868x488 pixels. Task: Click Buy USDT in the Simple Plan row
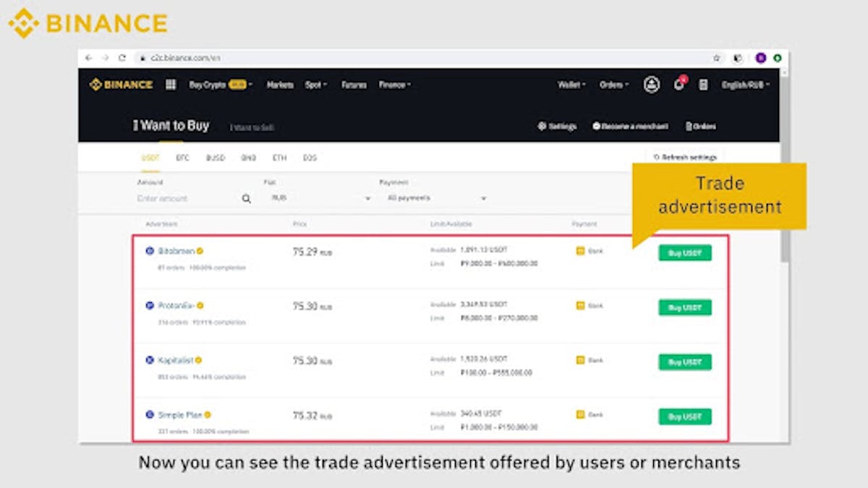coord(685,416)
